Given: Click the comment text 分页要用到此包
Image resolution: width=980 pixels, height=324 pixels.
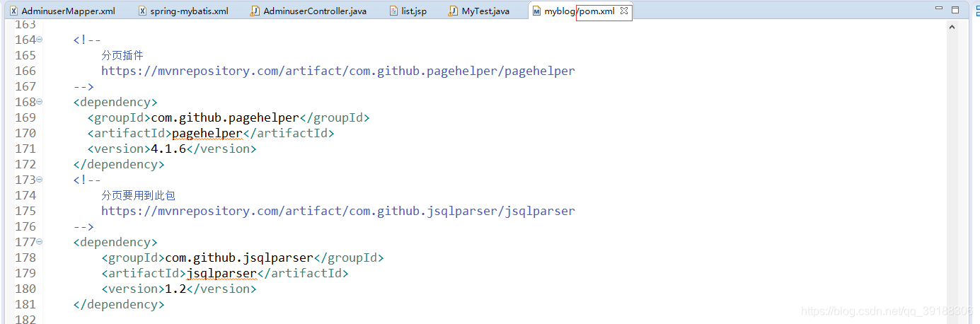Looking at the screenshot, I should (x=138, y=195).
